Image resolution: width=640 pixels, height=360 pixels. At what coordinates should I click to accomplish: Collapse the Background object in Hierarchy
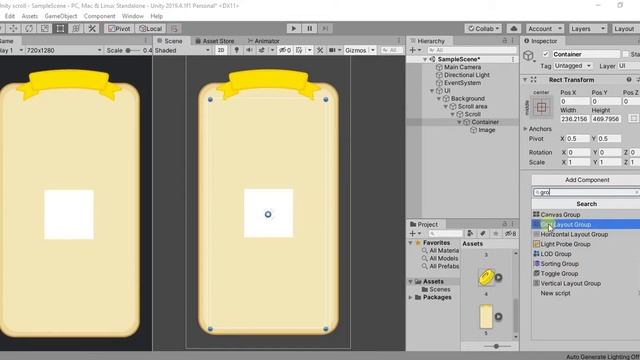point(439,98)
